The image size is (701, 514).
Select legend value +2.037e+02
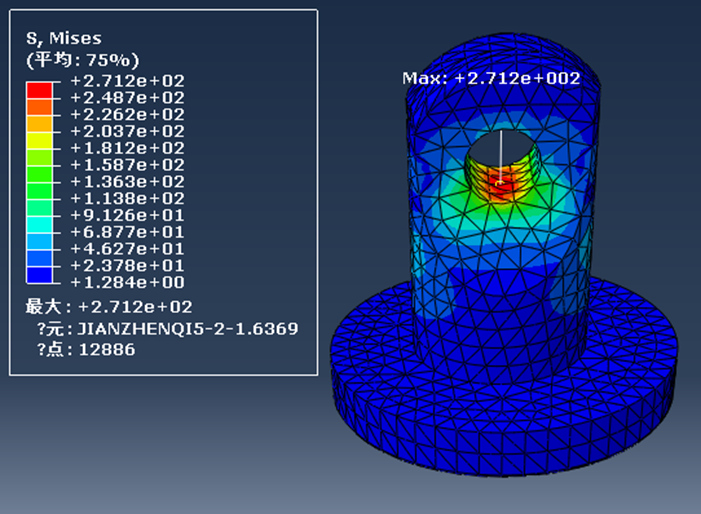(x=127, y=131)
